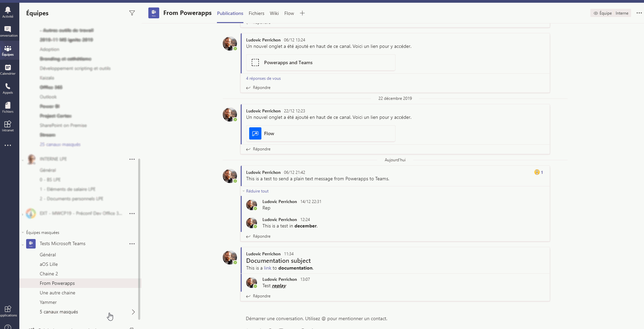Open the Calendrier app
This screenshot has height=329, width=644.
coord(8,69)
